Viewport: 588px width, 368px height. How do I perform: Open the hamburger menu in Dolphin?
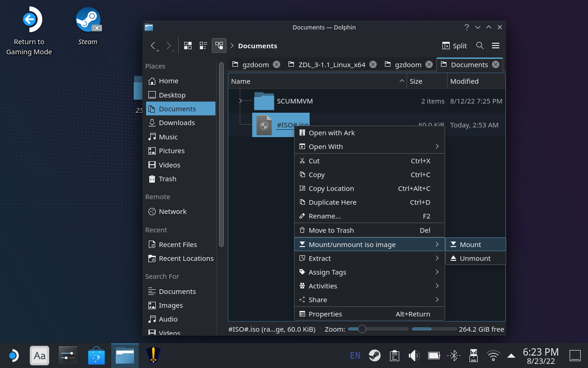[x=496, y=46]
